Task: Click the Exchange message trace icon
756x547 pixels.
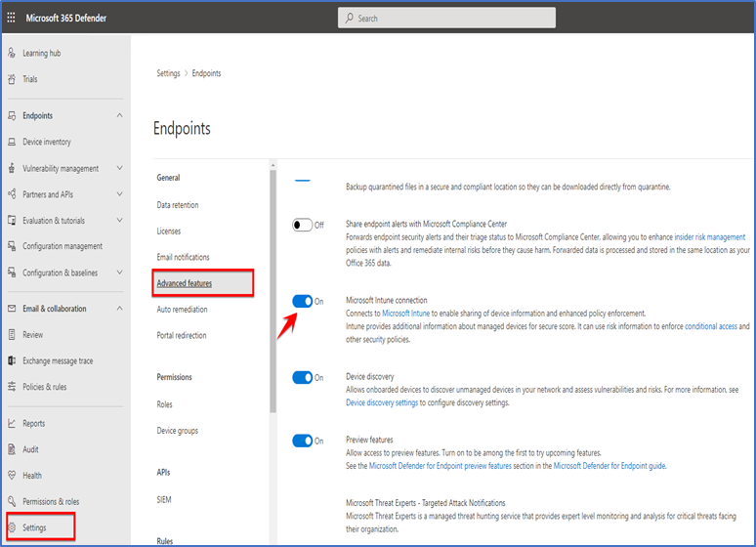Action: 12,360
